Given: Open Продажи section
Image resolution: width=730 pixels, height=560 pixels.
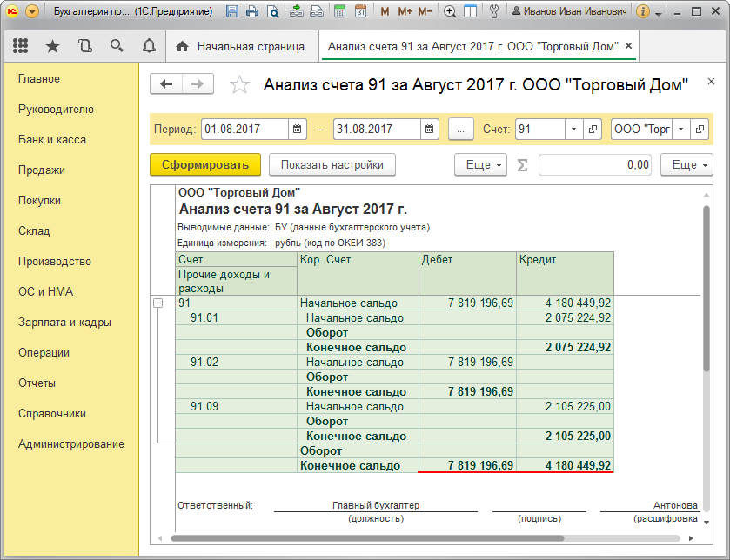Looking at the screenshot, I should tap(42, 170).
